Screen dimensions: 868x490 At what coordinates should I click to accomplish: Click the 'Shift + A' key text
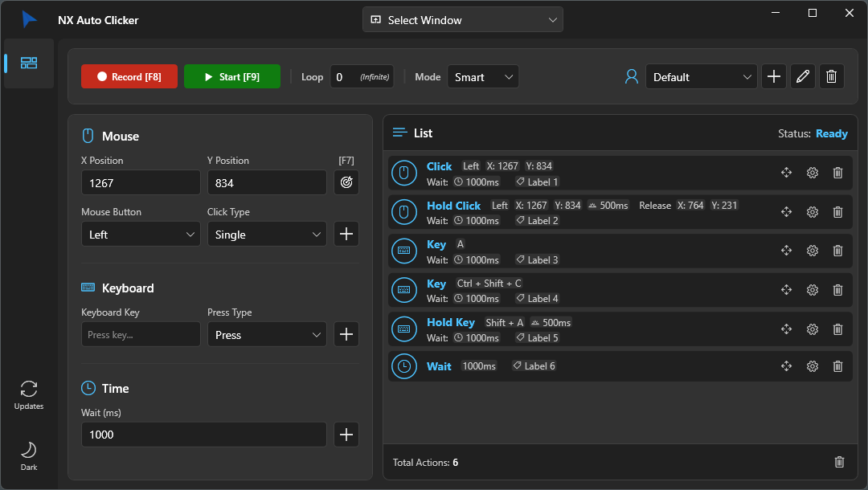[504, 322]
